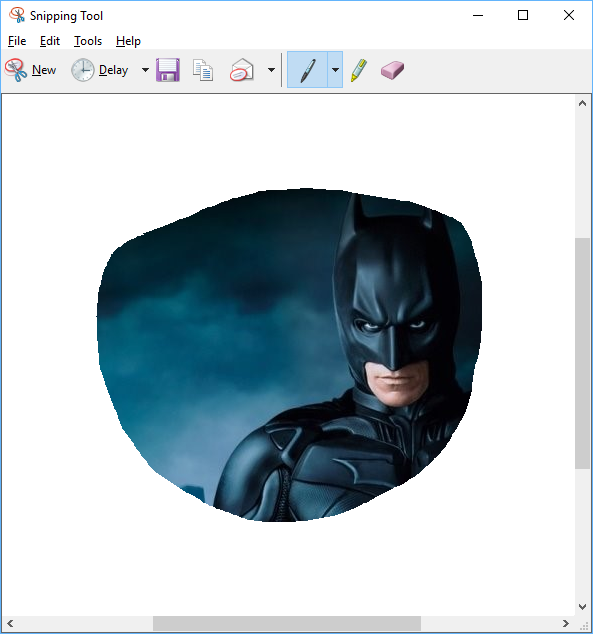The image size is (593, 634).
Task: Open the File menu
Action: 17,41
